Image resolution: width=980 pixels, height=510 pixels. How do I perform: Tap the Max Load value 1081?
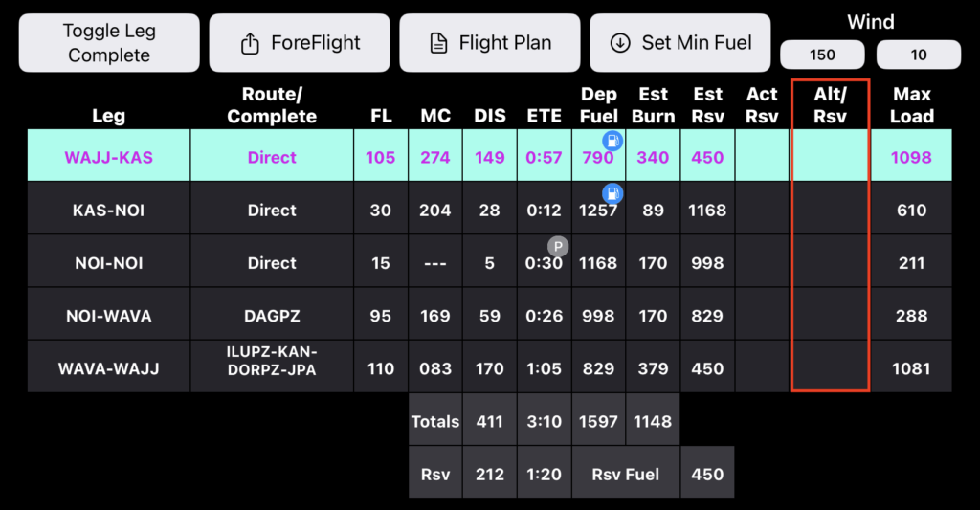(911, 368)
